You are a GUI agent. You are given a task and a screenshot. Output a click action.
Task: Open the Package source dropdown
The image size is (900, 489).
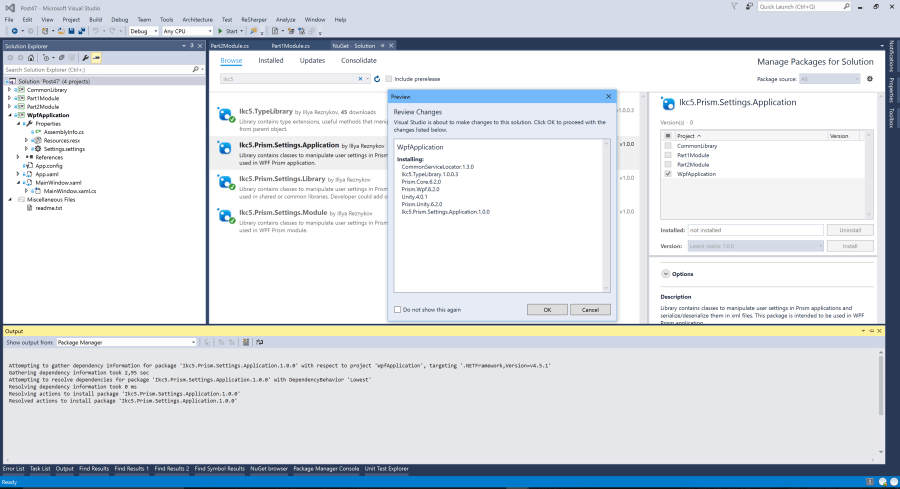point(829,79)
